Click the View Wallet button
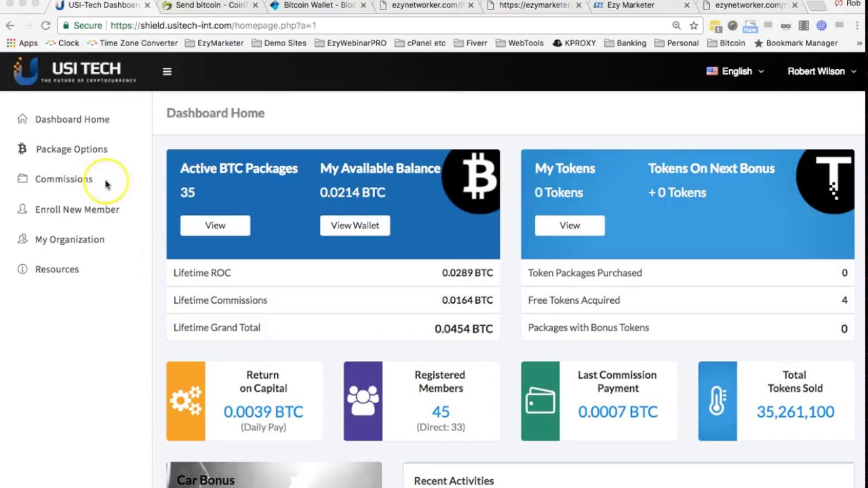Screen dimensions: 868x488 [355, 226]
